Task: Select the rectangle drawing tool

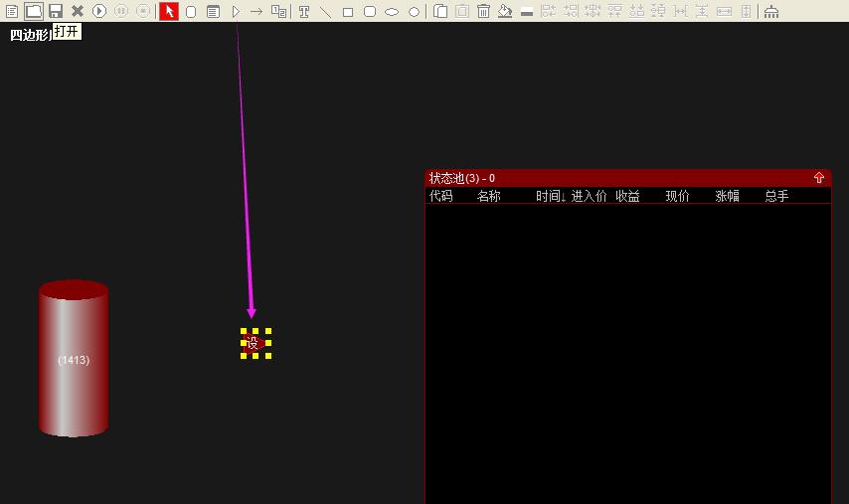Action: (348, 12)
